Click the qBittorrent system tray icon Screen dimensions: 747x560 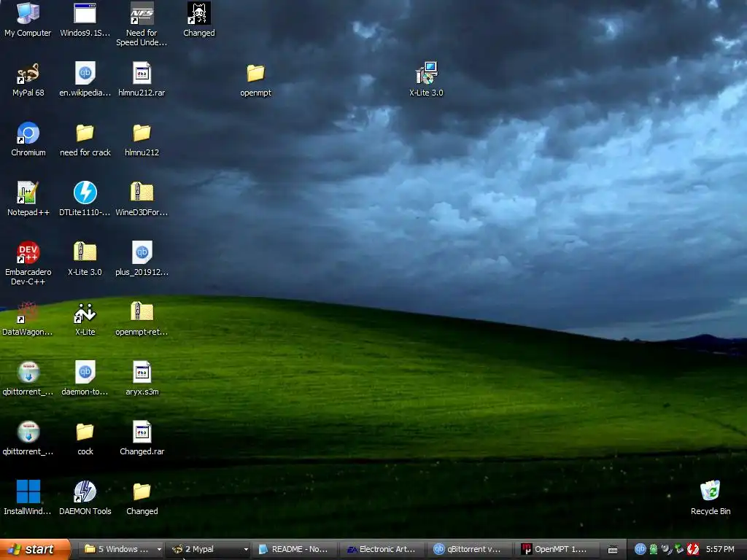point(640,549)
